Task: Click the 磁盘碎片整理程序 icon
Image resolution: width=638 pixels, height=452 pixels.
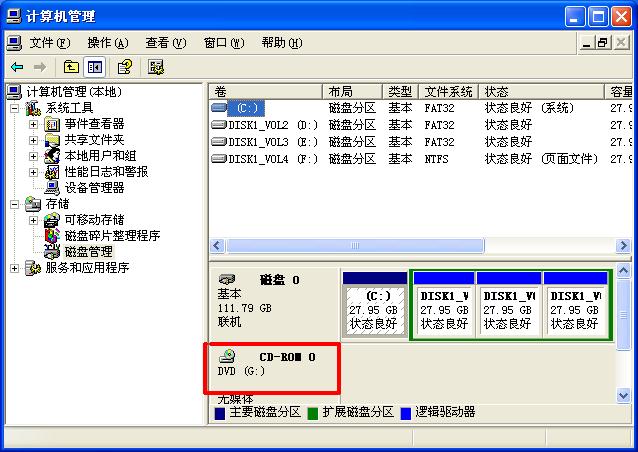Action: click(52, 236)
